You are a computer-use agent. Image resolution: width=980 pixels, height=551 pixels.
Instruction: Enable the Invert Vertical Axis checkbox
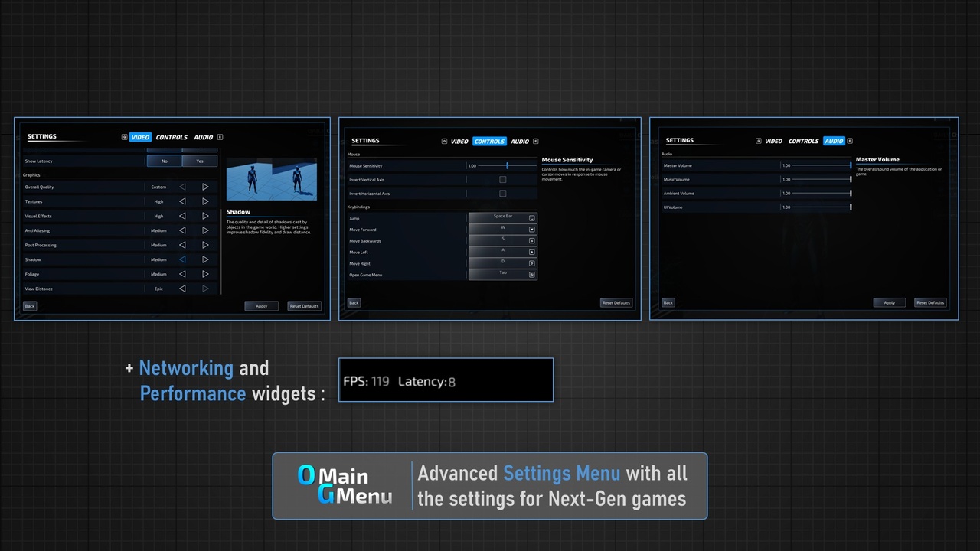click(502, 179)
